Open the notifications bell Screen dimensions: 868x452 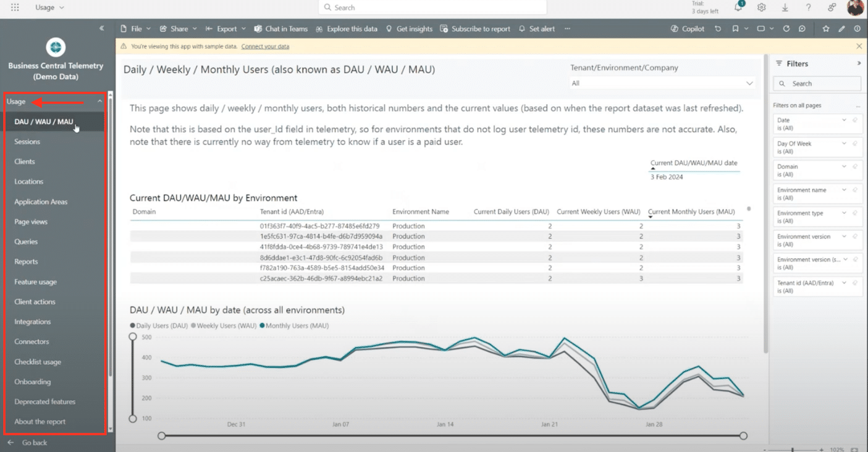coord(738,7)
